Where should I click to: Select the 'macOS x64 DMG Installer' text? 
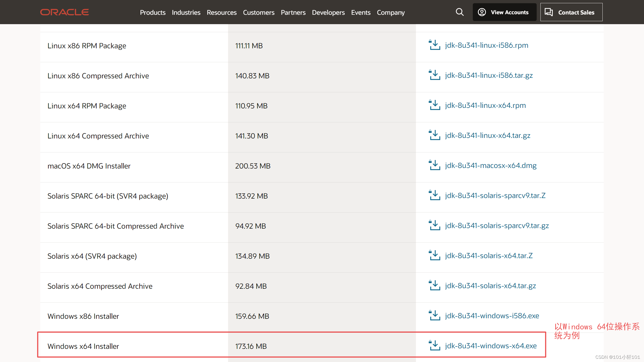pos(89,166)
